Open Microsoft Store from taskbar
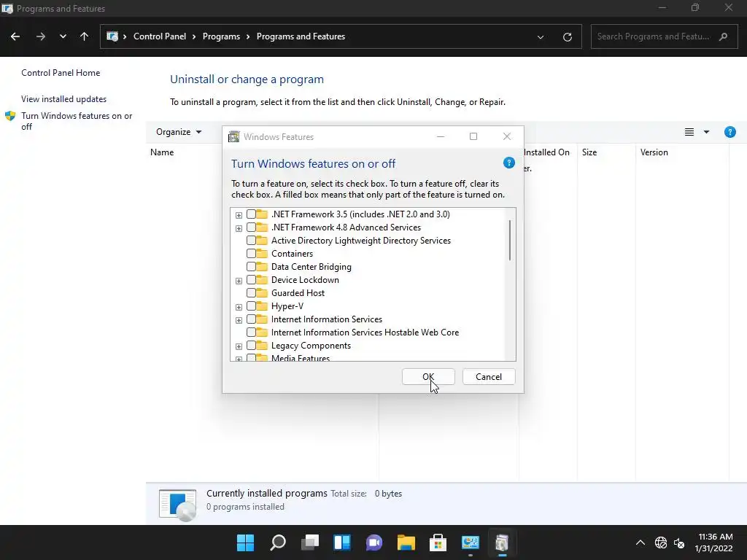 (x=438, y=542)
